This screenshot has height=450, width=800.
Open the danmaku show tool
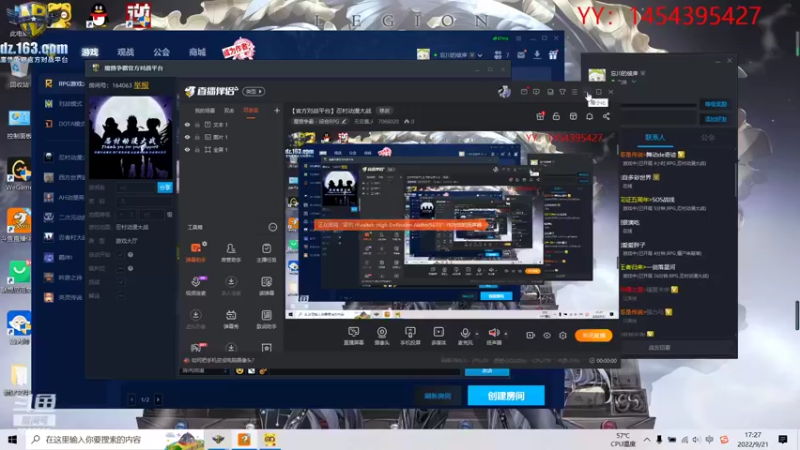click(231, 319)
